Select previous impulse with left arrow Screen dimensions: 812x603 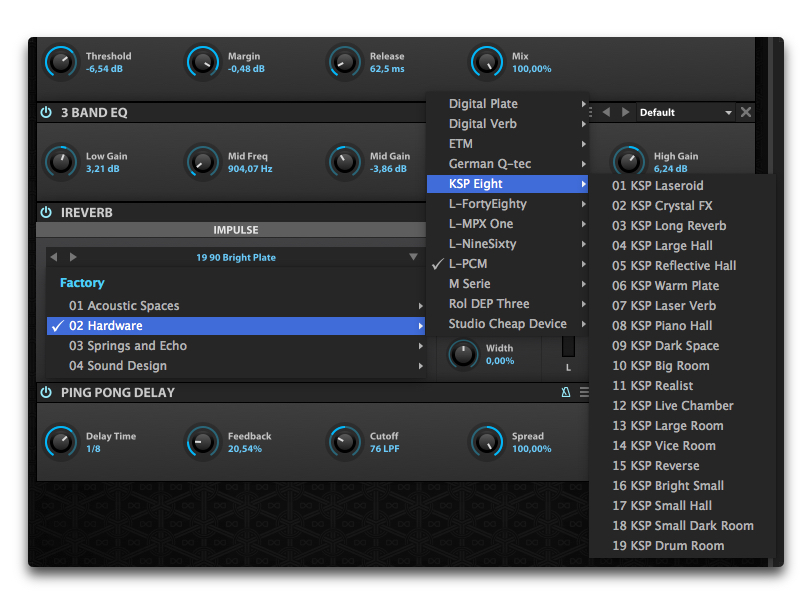click(54, 257)
